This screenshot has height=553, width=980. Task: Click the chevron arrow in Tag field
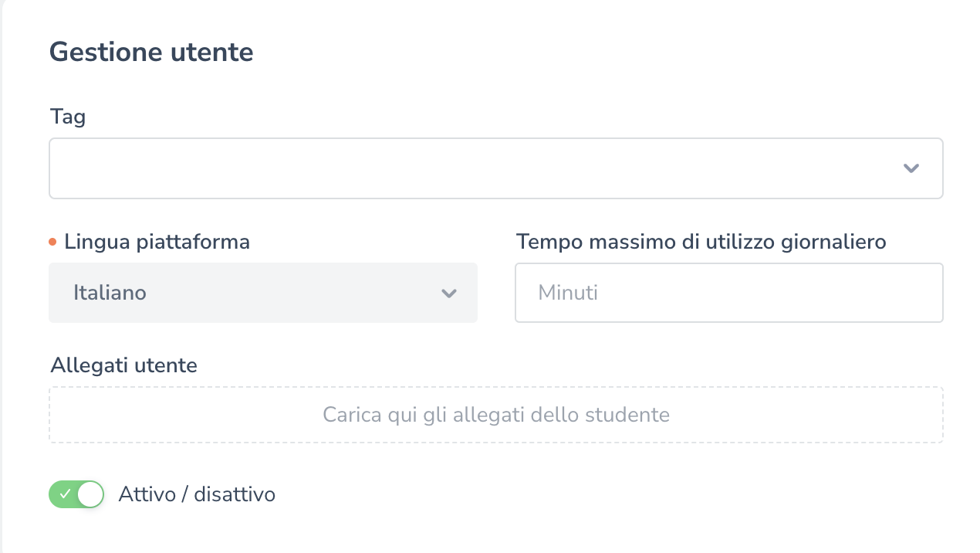coord(911,168)
